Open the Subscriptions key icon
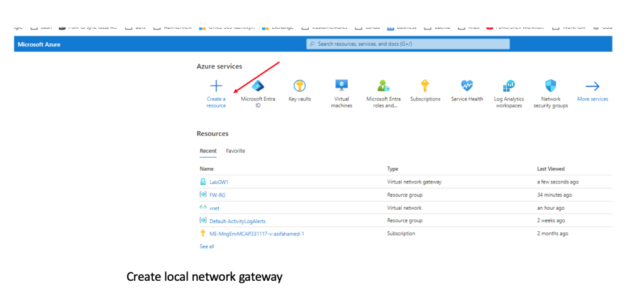The height and width of the screenshot is (304, 644). click(x=425, y=87)
